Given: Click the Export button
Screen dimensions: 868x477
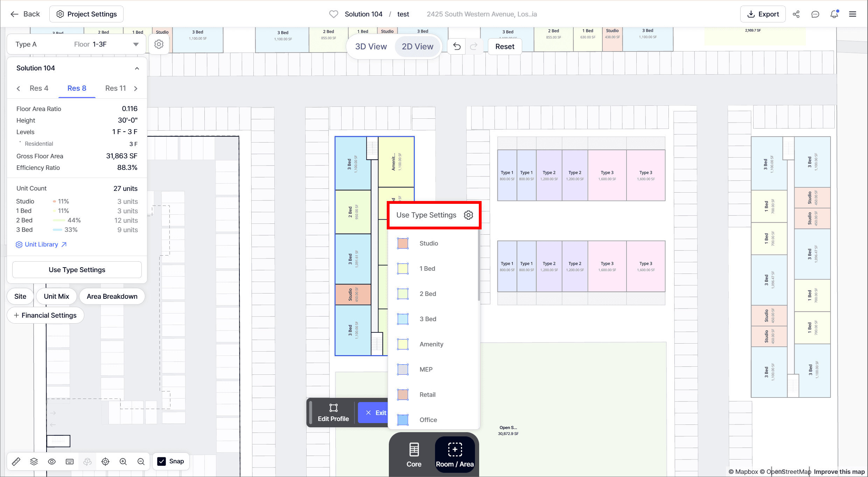Looking at the screenshot, I should pyautogui.click(x=763, y=14).
